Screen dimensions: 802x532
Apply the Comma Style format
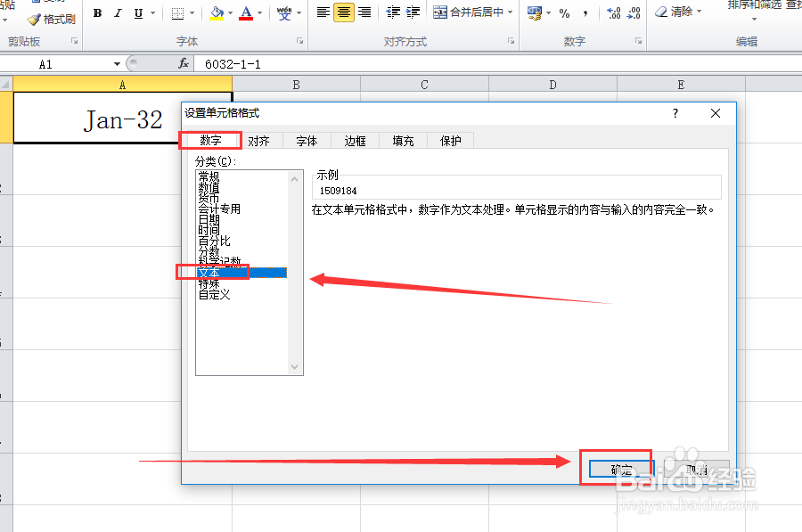pyautogui.click(x=585, y=12)
